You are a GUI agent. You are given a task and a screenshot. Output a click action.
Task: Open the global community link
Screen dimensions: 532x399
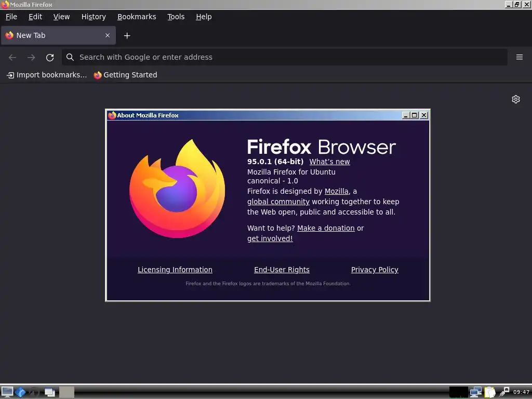click(278, 202)
